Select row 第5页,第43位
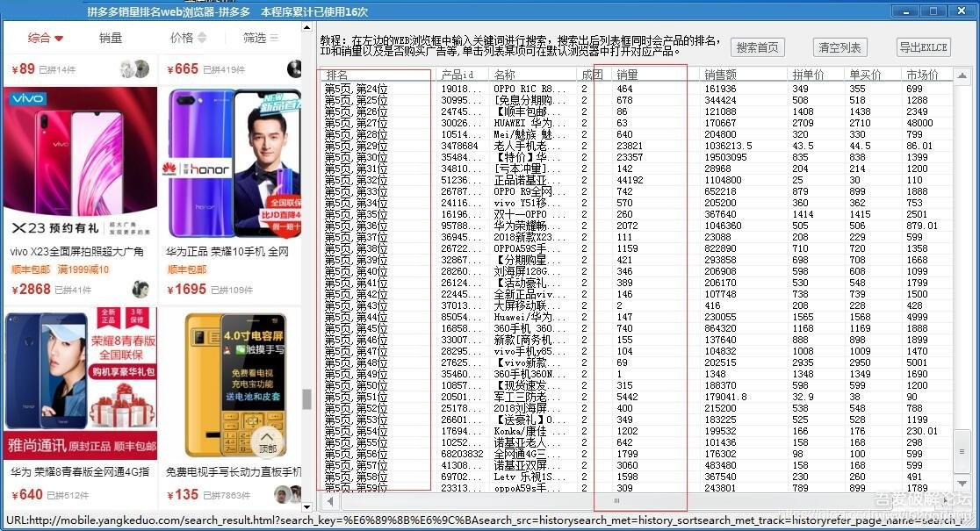 [638, 305]
